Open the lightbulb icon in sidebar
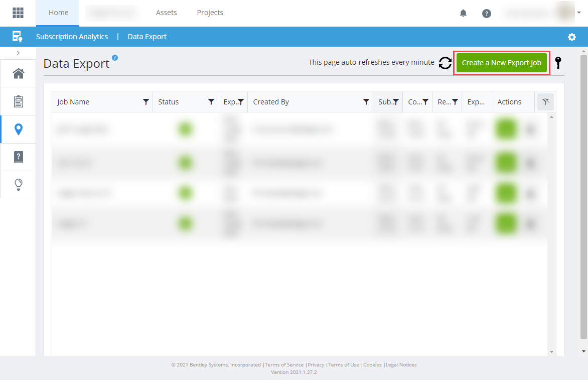The image size is (588, 380). click(x=18, y=184)
